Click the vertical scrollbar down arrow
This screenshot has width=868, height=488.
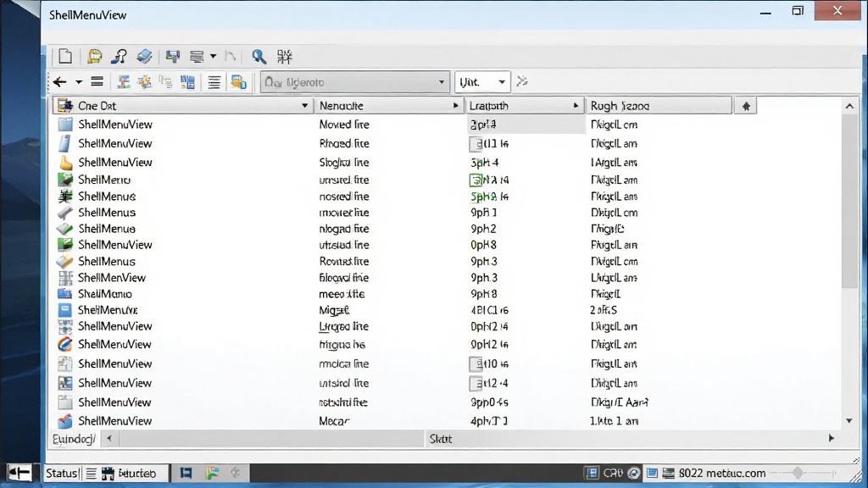click(849, 421)
